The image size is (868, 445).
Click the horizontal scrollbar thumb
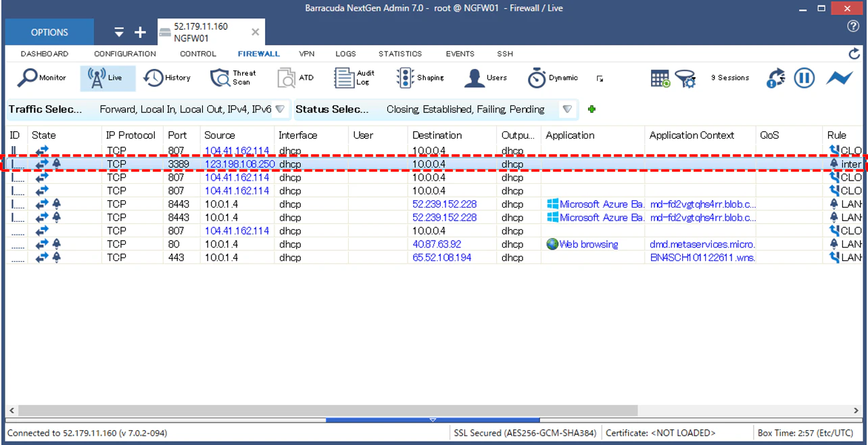(x=327, y=410)
